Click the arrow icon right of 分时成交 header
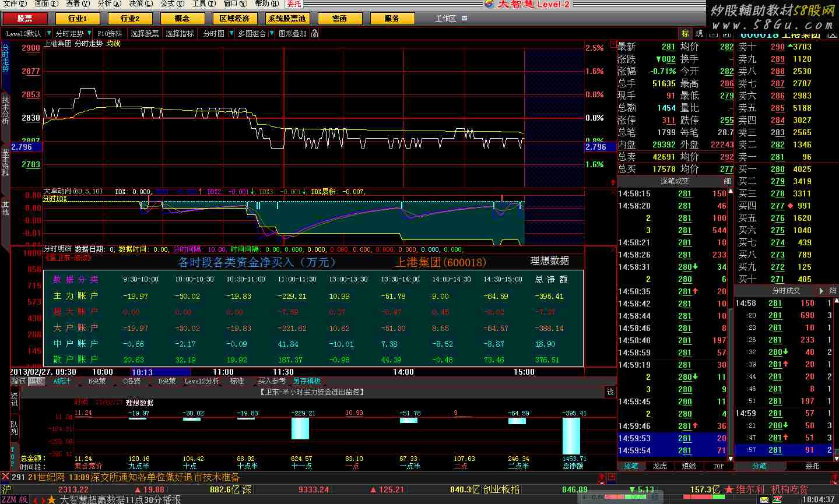 pos(821,290)
